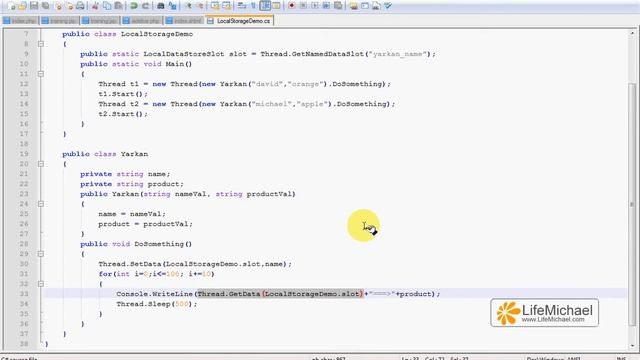Click 'public static void Main()' on line 10

(x=136, y=64)
